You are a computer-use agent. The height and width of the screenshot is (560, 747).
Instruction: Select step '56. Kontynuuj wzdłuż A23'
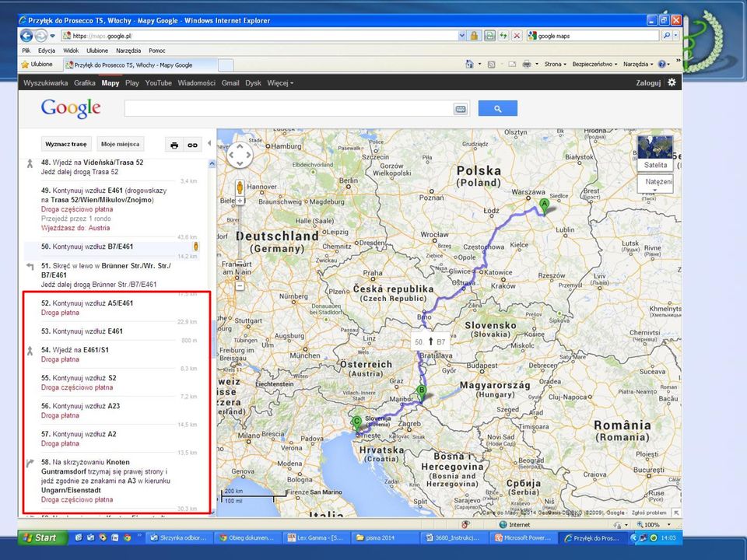pos(80,406)
